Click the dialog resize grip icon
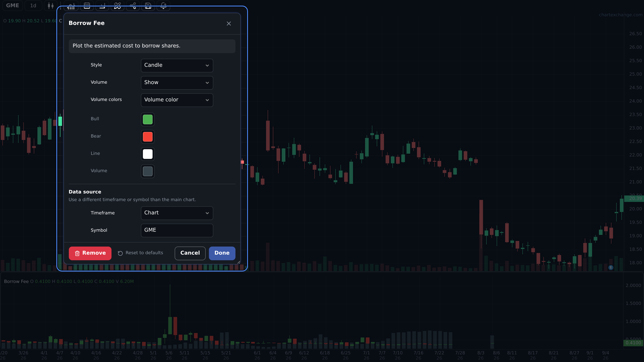This screenshot has width=644, height=362. click(x=239, y=262)
